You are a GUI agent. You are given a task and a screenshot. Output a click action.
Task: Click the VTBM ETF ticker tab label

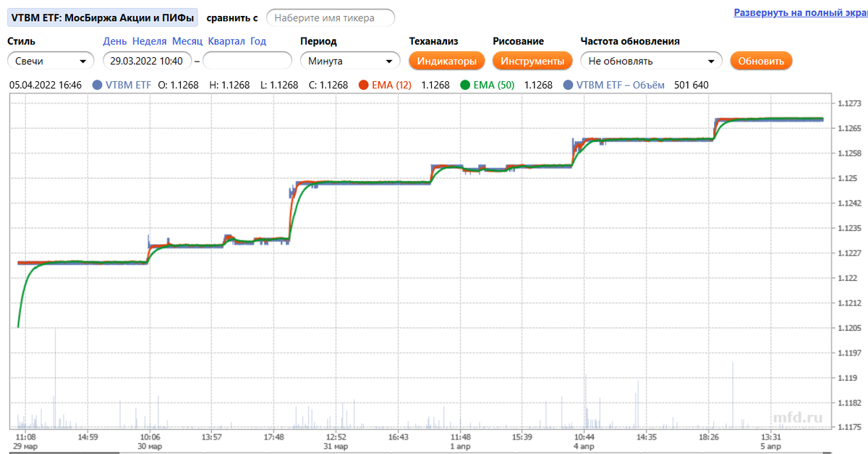pos(101,17)
